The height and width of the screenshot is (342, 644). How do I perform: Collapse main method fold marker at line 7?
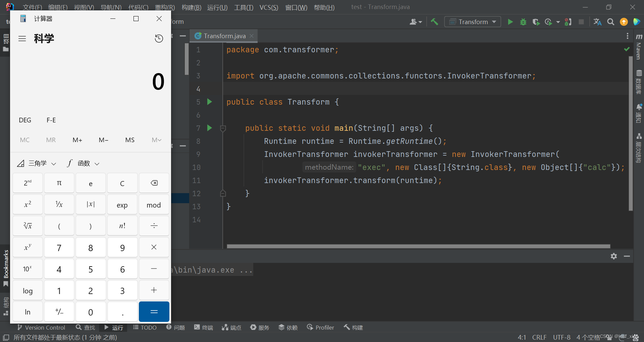point(223,128)
